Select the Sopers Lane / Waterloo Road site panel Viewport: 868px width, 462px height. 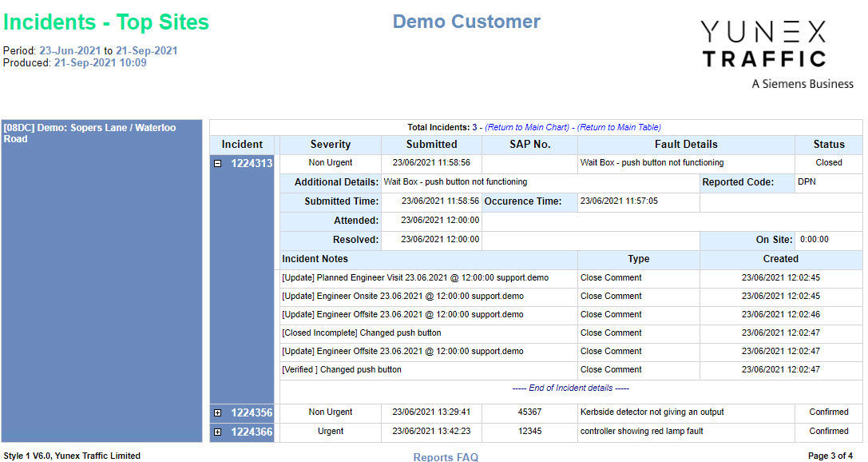coord(102,281)
